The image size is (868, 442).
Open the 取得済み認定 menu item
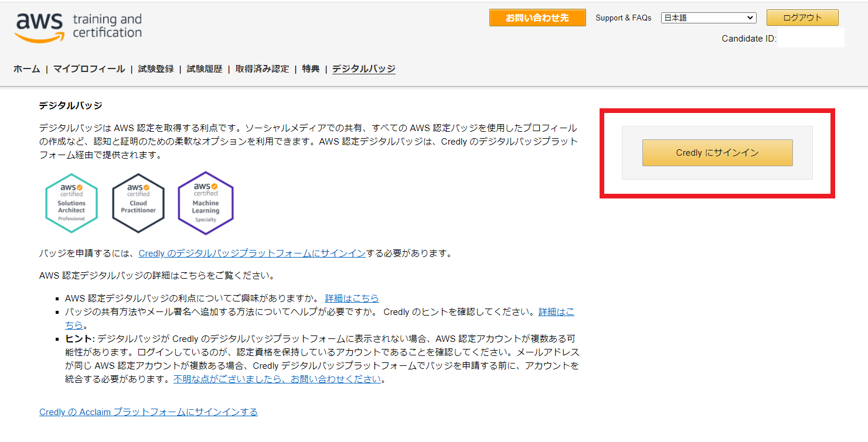click(x=263, y=69)
